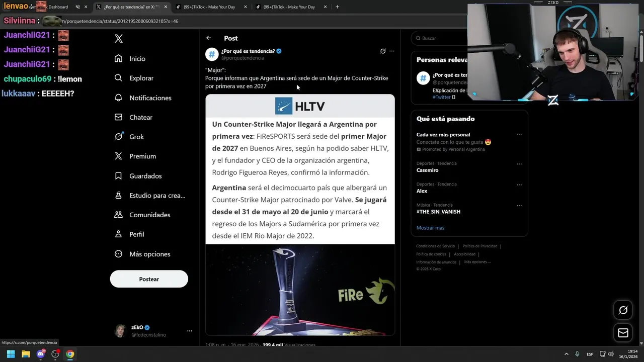Open the Cada vez más personal promoted trend
The height and width of the screenshot is (362, 644).
(x=443, y=135)
